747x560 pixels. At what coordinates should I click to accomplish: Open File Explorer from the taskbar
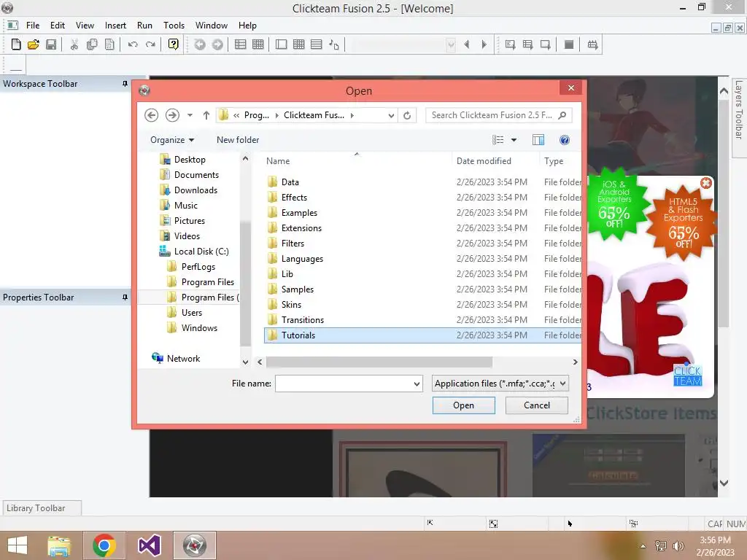tap(59, 545)
